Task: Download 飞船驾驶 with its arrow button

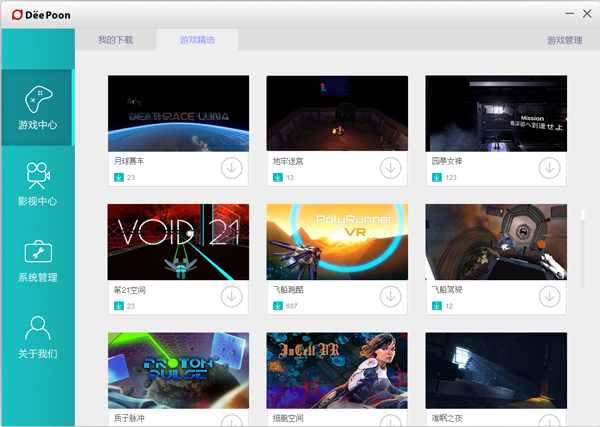Action: point(549,297)
